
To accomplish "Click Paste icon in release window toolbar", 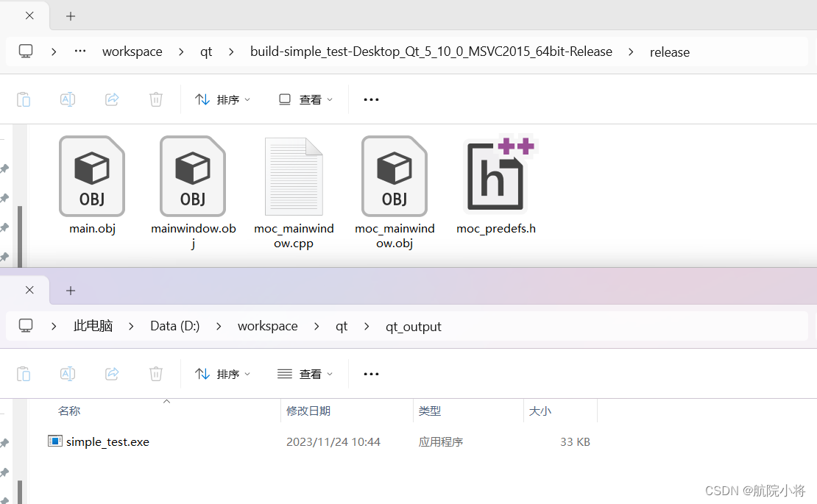I will pos(24,99).
